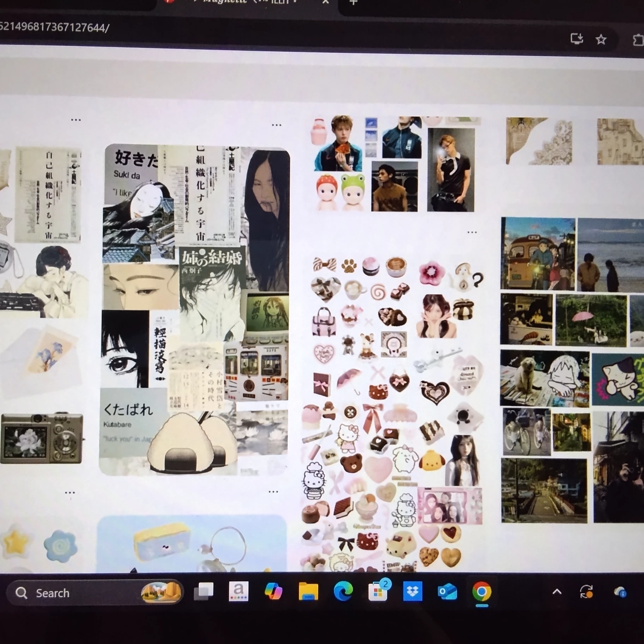Viewport: 644px width, 644px height.
Task: Click the search highlights picture in taskbar search
Action: pyautogui.click(x=161, y=592)
